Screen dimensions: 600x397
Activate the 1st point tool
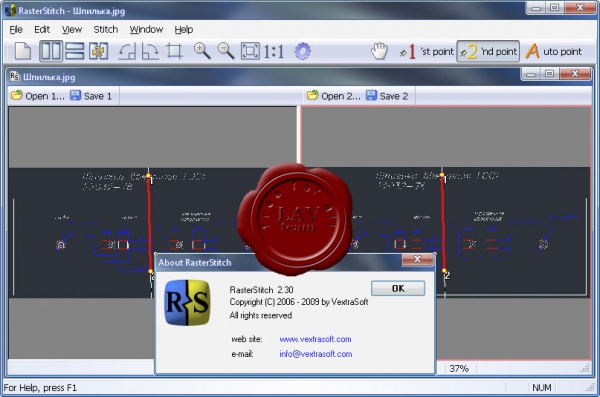pyautogui.click(x=426, y=51)
